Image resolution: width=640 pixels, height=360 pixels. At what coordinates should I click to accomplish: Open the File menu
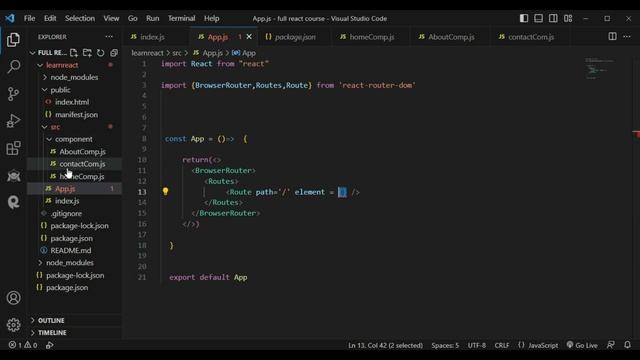[x=29, y=18]
